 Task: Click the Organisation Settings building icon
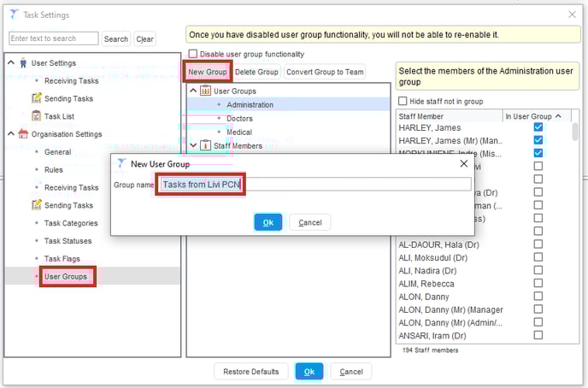[x=23, y=134]
